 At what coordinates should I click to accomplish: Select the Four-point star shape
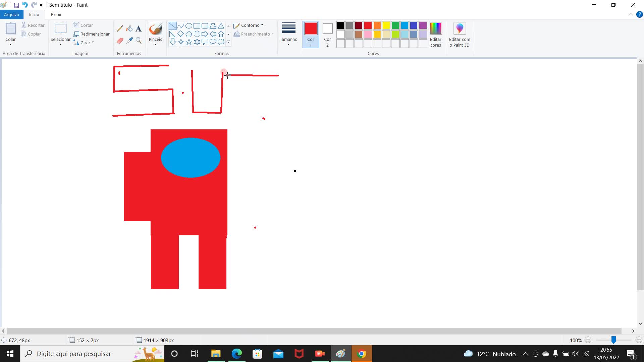point(181,42)
